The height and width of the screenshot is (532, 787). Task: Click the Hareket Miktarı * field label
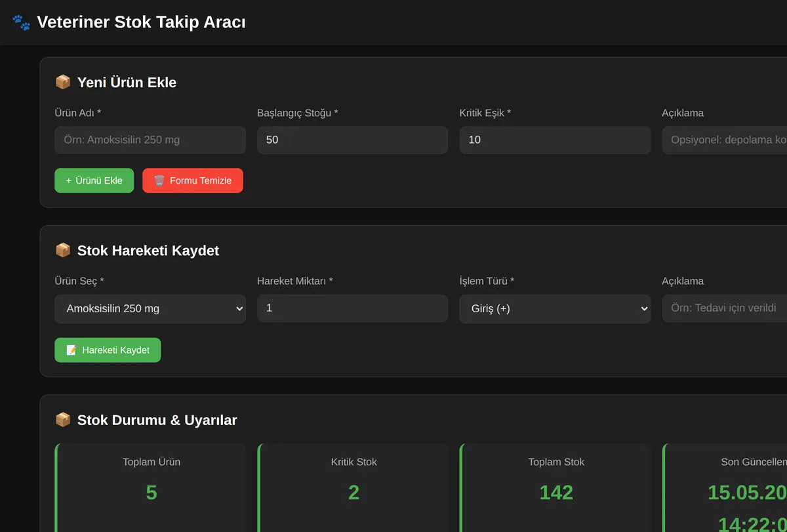295,281
